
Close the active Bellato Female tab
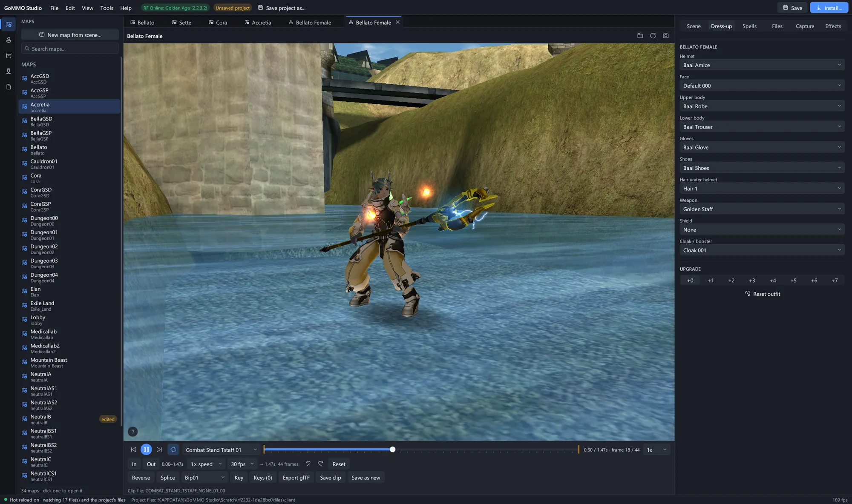[x=397, y=22]
